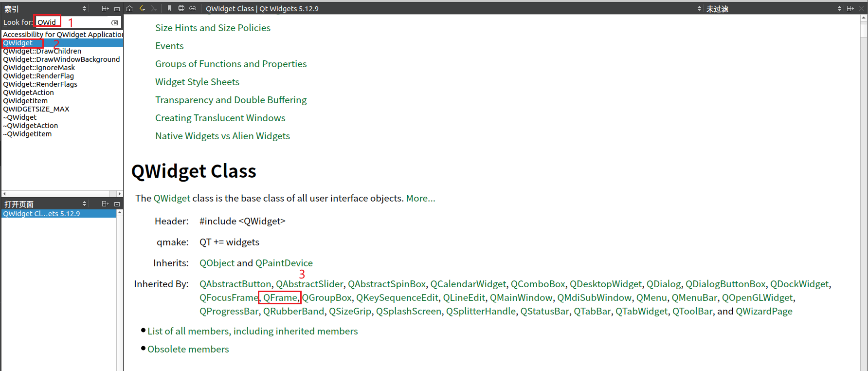The height and width of the screenshot is (371, 868).
Task: Select the ~QWidget destructor index entry
Action: point(63,117)
